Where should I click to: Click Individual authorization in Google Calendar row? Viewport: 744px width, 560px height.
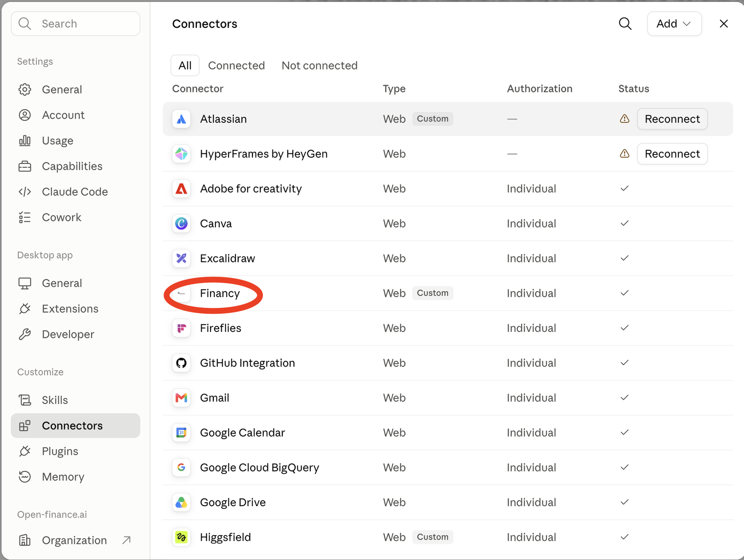coord(532,433)
